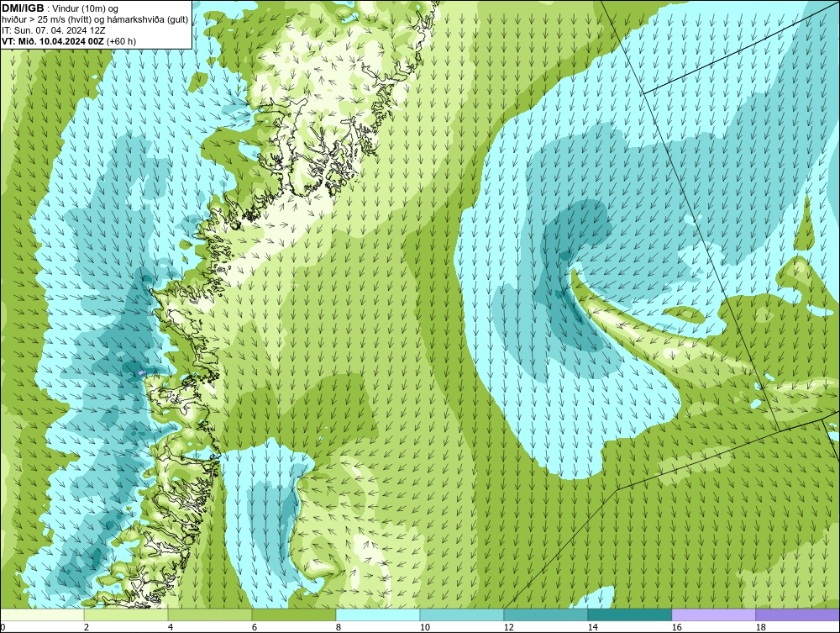Click the 0–2 m/s pale yellow legend swatch
Viewport: 840px width, 633px height.
coord(42,615)
